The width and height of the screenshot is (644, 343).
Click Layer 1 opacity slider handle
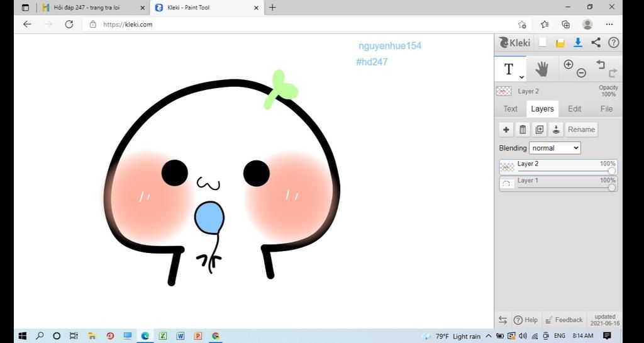click(611, 188)
